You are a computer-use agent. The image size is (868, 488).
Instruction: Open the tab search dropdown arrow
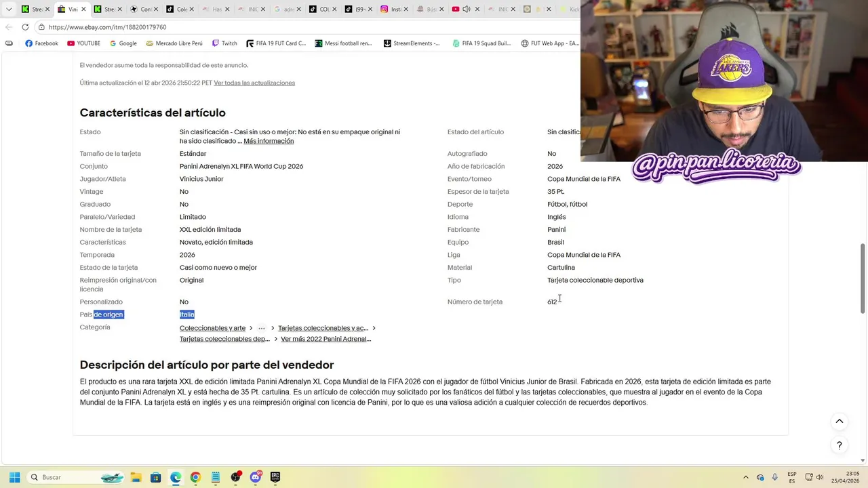click(9, 9)
